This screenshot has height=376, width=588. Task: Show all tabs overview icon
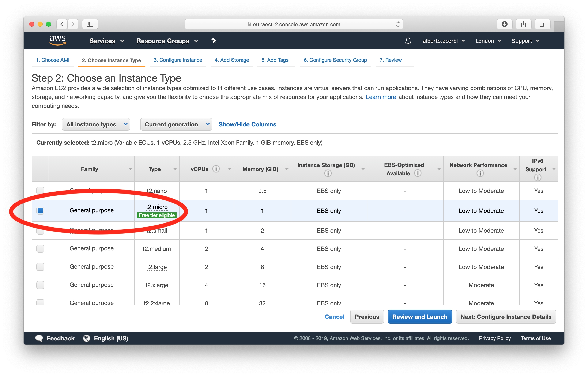(x=542, y=24)
